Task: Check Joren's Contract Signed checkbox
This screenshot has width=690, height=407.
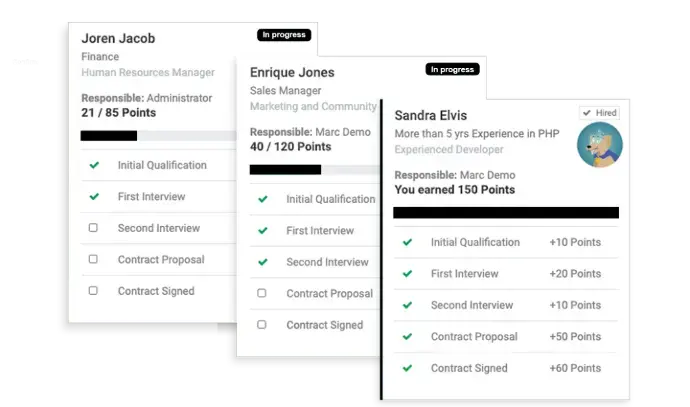Action: click(x=93, y=291)
